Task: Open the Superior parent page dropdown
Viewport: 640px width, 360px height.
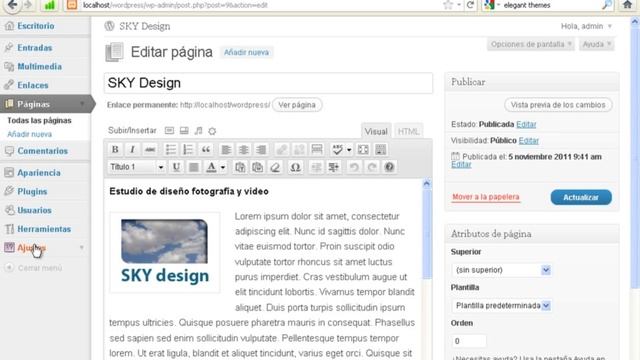Action: (502, 270)
